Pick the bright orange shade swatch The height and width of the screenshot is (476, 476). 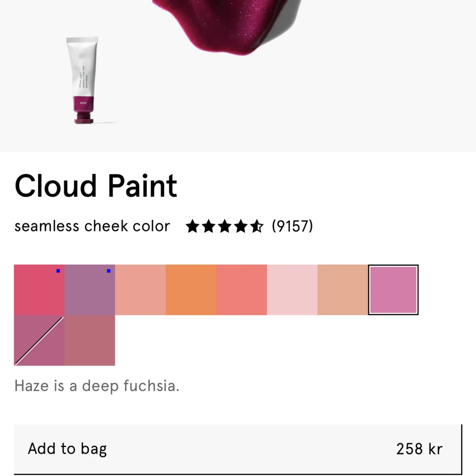click(x=191, y=289)
